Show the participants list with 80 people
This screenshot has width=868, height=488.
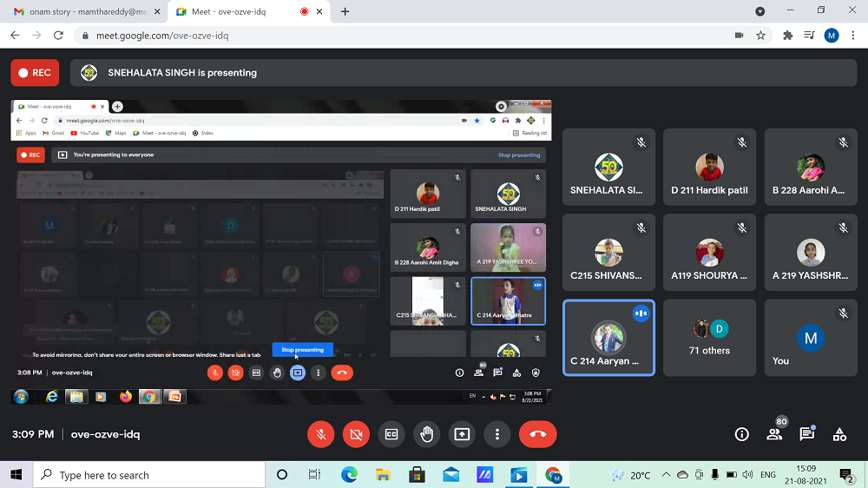pyautogui.click(x=774, y=434)
